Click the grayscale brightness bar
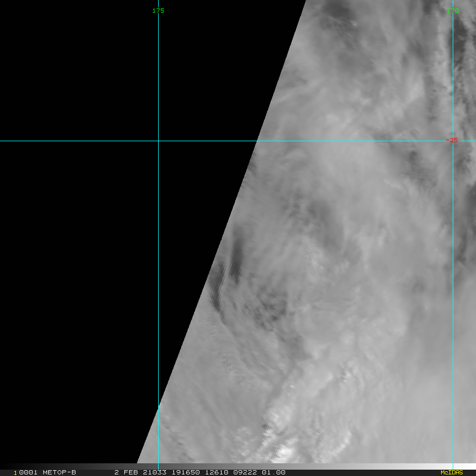Screen dimensions: 476x476 [x=238, y=466]
